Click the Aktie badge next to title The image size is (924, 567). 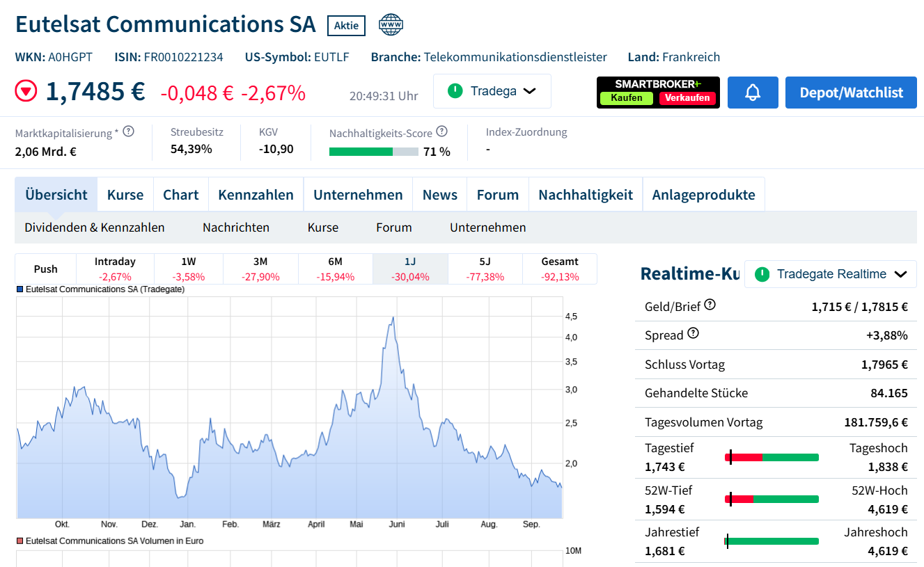point(346,26)
